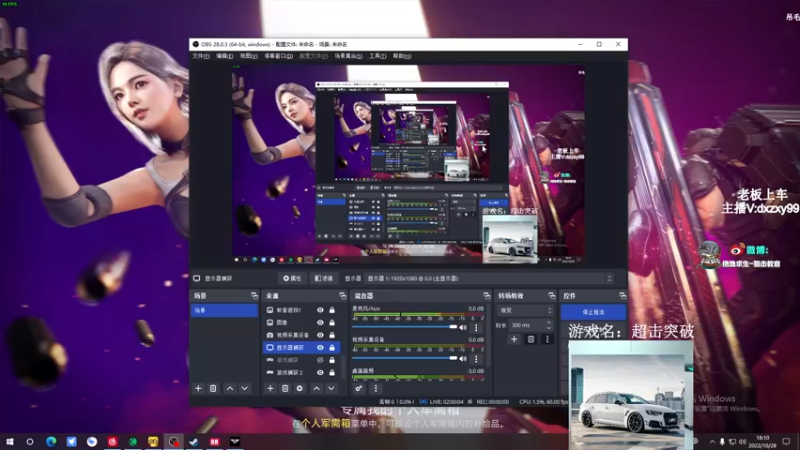800x450 pixels.
Task: Undock the 场景 panel
Action: click(254, 296)
